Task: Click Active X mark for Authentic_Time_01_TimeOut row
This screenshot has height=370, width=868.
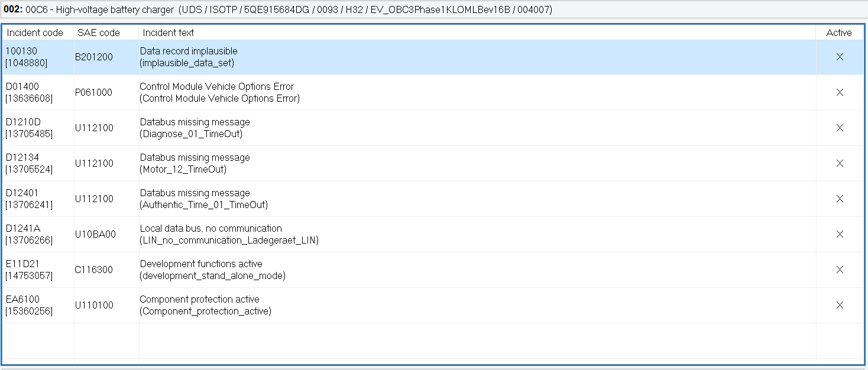Action: coord(839,199)
